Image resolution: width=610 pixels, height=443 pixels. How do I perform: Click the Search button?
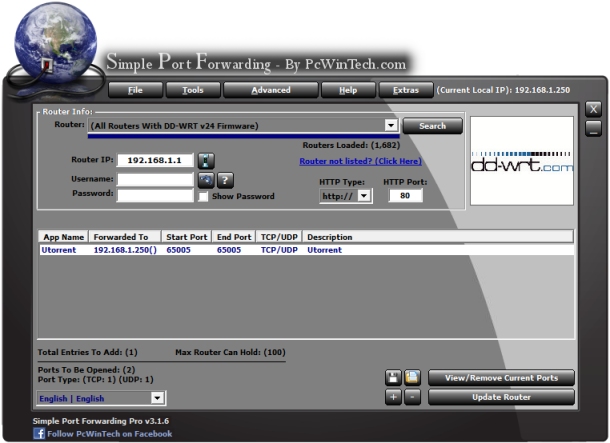(433, 126)
